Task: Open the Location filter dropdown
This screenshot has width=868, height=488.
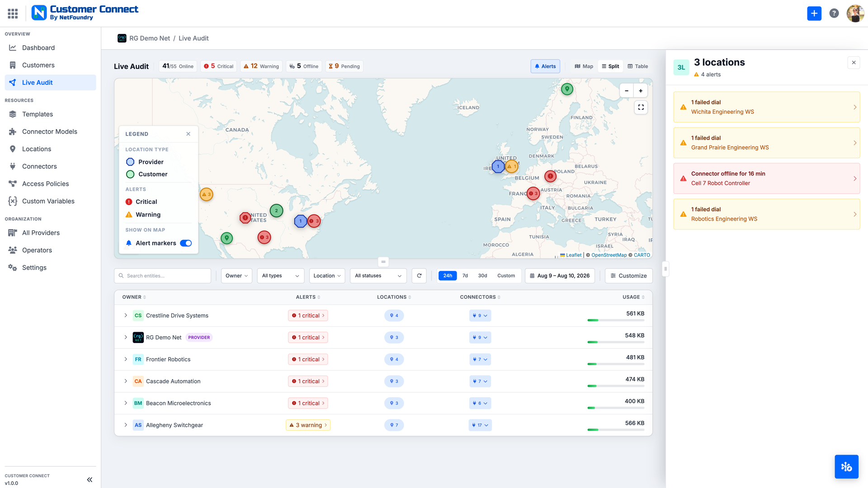Action: (327, 276)
